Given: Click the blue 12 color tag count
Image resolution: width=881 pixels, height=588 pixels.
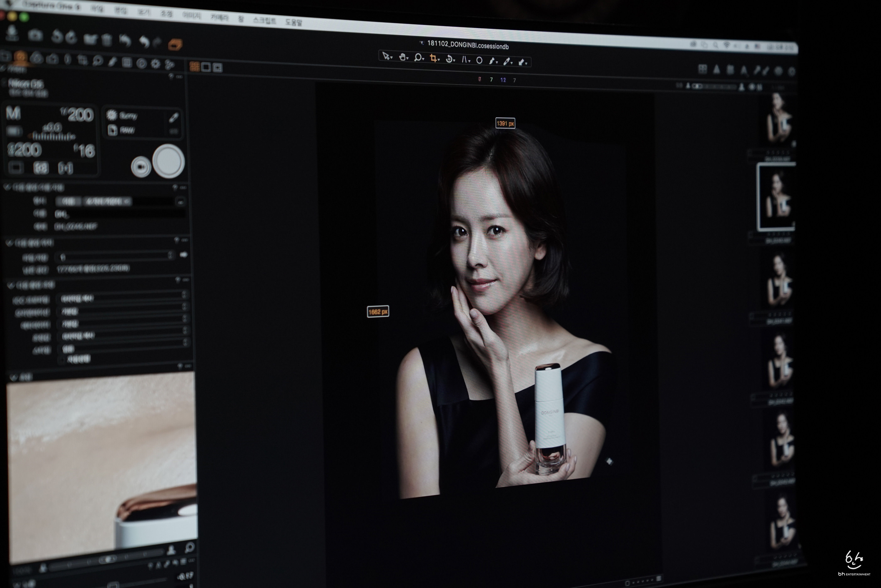Looking at the screenshot, I should pyautogui.click(x=503, y=80).
